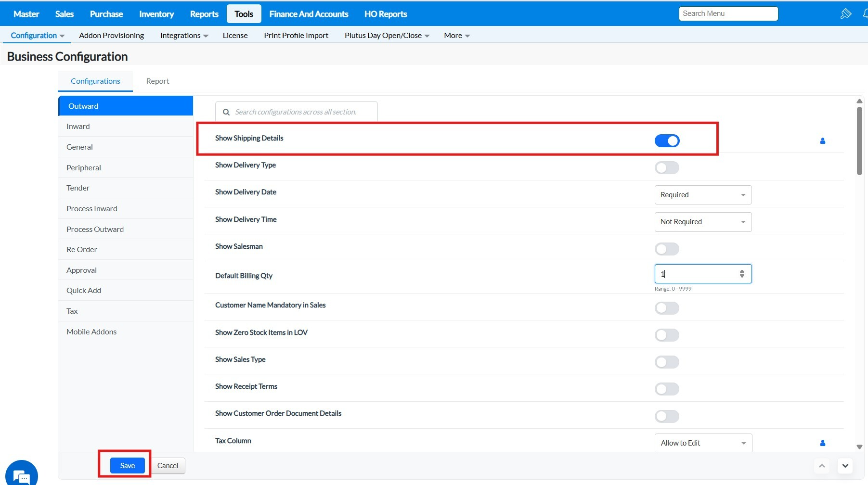The width and height of the screenshot is (868, 485).
Task: Expand the Show Delivery Time dropdown
Action: 702,222
